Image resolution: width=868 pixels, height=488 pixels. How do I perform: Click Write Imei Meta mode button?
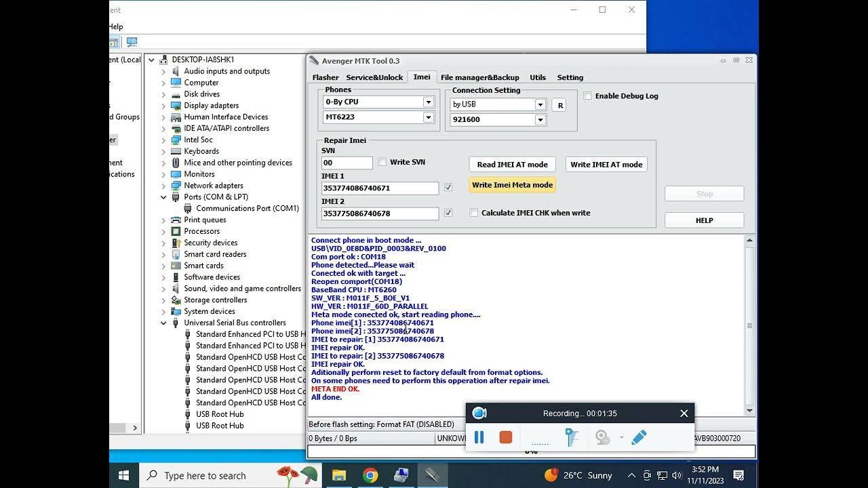(x=512, y=185)
